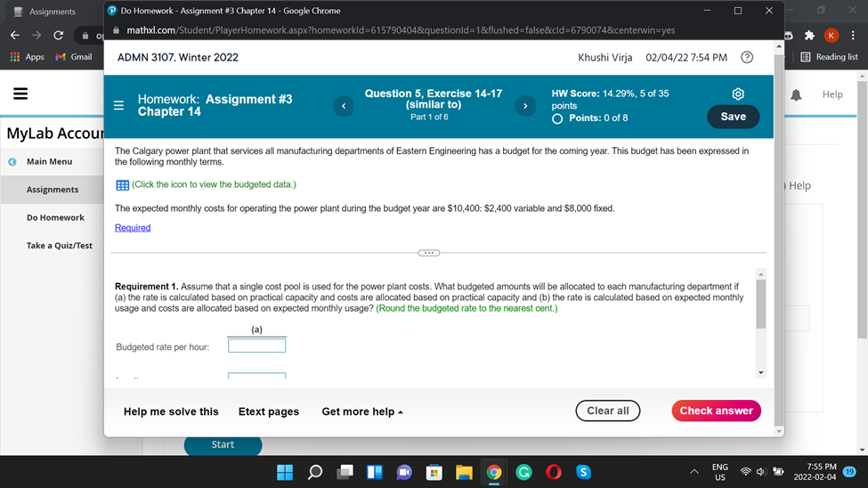
Task: Expand the collapsed divider ellipsis handle
Action: pyautogui.click(x=428, y=253)
